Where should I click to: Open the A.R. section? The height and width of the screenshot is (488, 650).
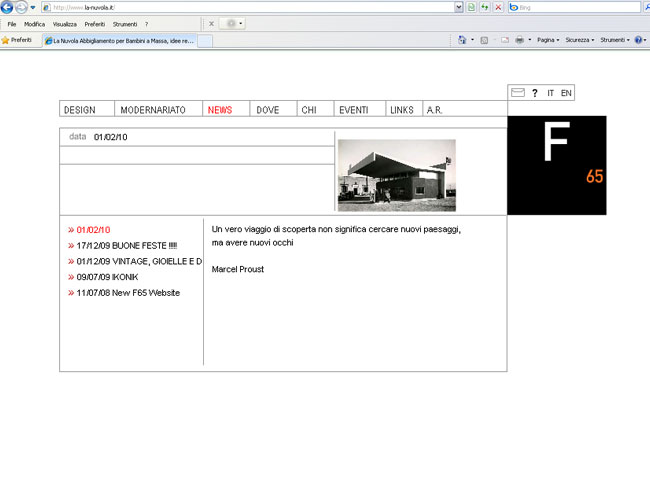click(434, 110)
